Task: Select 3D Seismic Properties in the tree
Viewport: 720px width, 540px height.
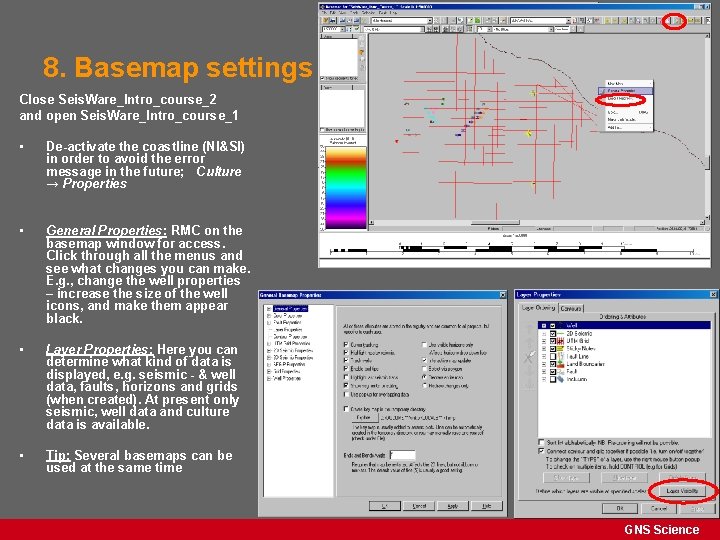Action: [x=293, y=357]
